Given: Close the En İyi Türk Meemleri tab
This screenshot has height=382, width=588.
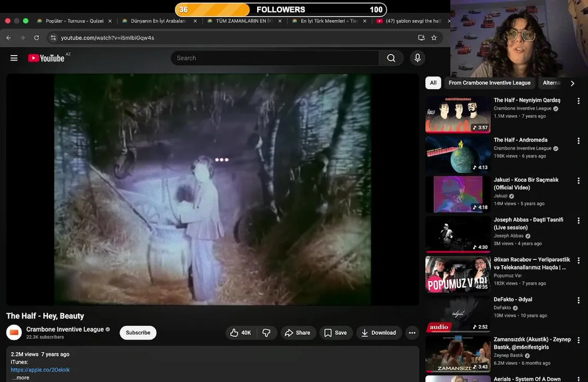Looking at the screenshot, I should coord(364,21).
